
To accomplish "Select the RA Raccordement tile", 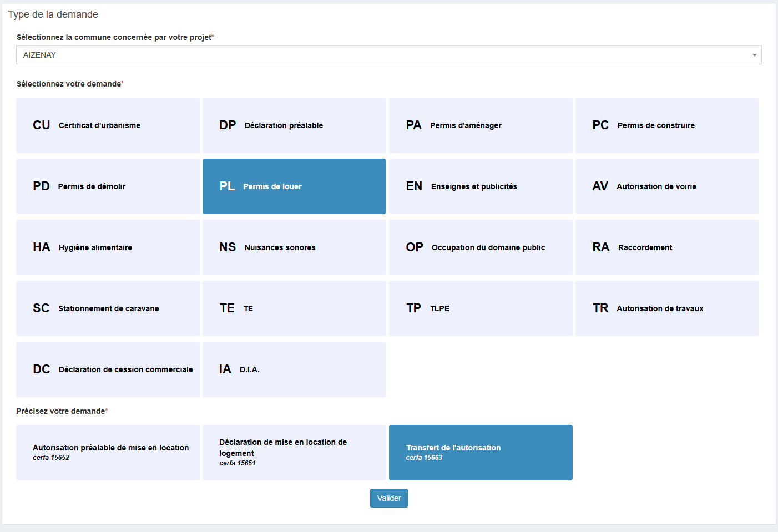I will pos(667,247).
